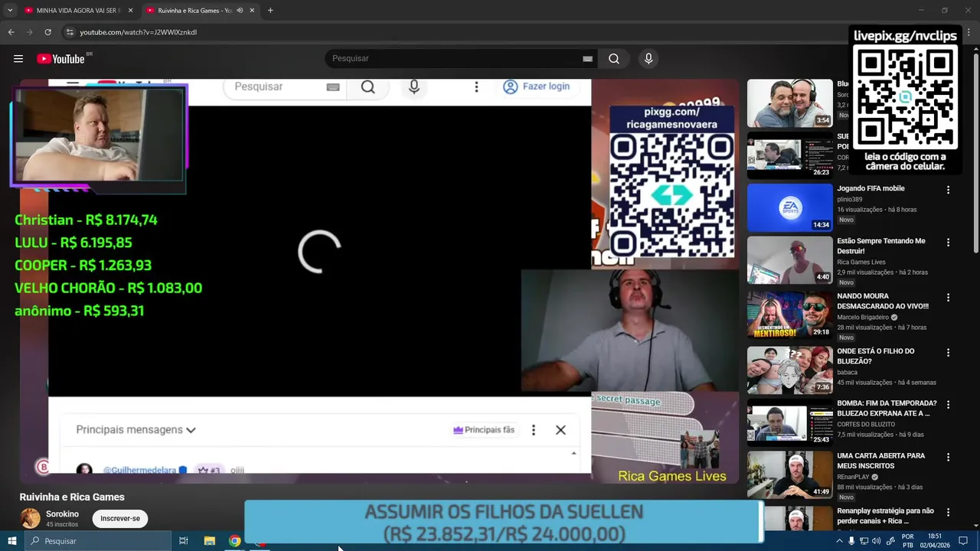Image resolution: width=980 pixels, height=551 pixels.
Task: Open the 4:40 Rica Games Lives thumbnail
Action: (789, 260)
